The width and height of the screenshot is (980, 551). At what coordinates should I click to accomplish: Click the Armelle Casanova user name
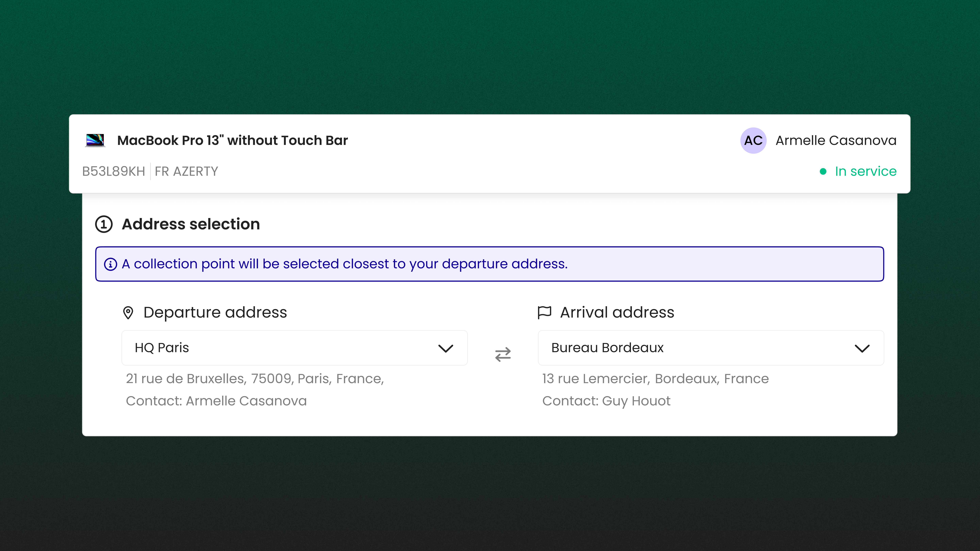tap(836, 140)
